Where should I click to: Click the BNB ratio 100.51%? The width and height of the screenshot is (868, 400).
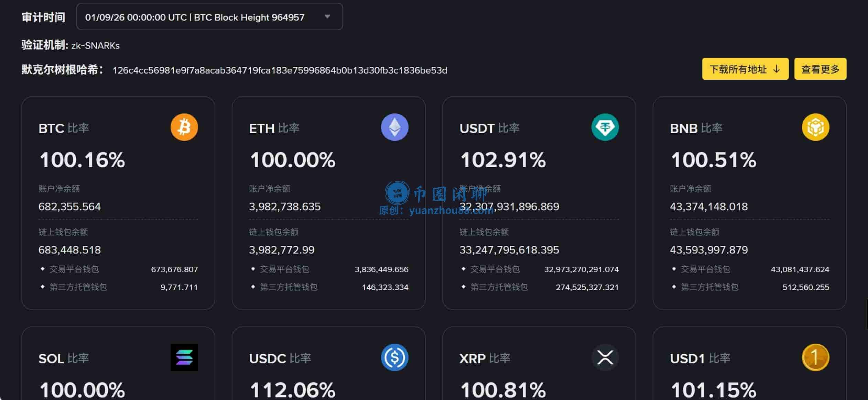coord(714,160)
